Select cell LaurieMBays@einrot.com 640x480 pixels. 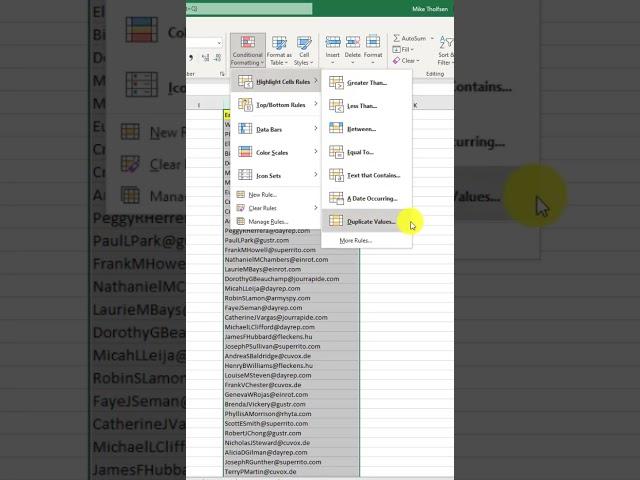coord(291,269)
